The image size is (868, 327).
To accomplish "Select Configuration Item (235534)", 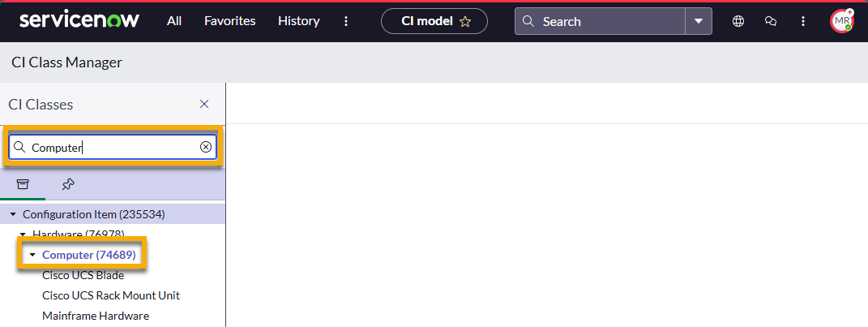I will pyautogui.click(x=93, y=214).
